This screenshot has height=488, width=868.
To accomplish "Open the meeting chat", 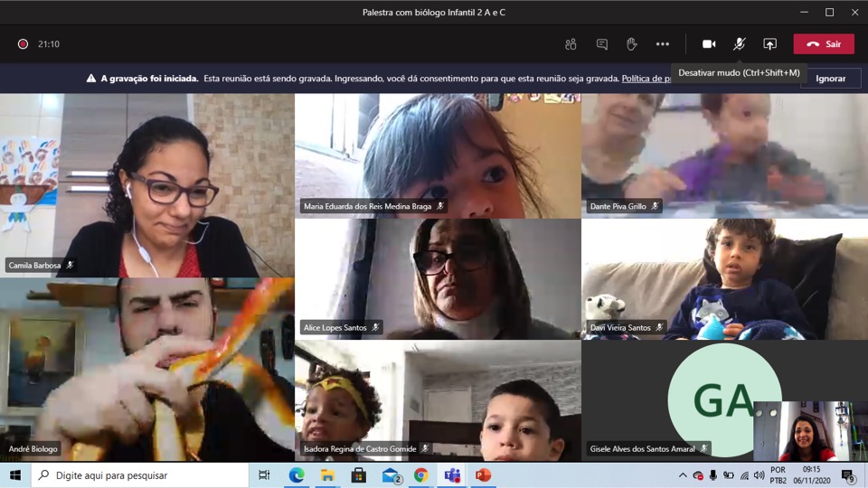I will [601, 44].
